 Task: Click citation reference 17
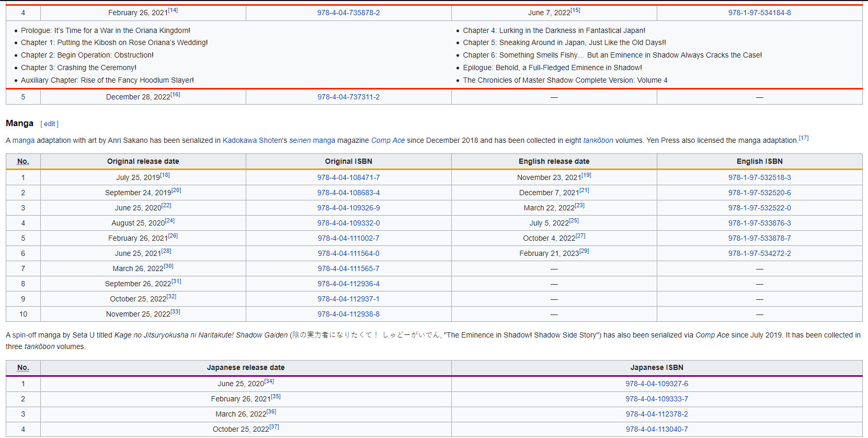(804, 138)
